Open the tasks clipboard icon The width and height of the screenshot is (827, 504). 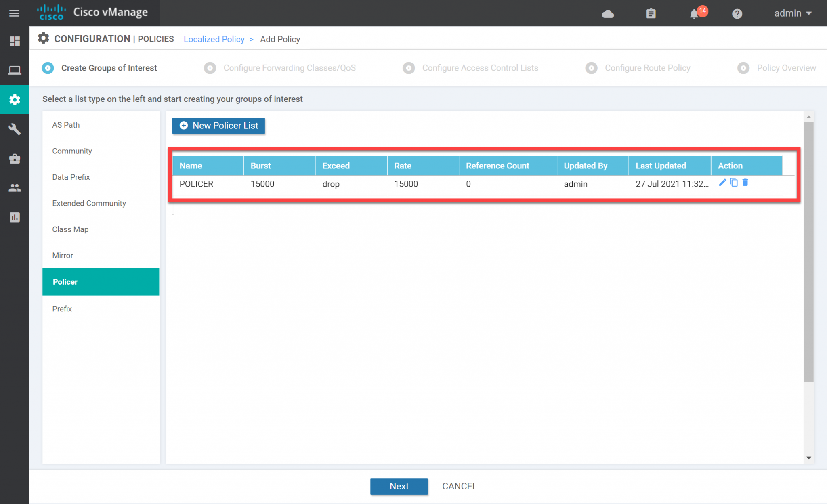[x=651, y=13]
